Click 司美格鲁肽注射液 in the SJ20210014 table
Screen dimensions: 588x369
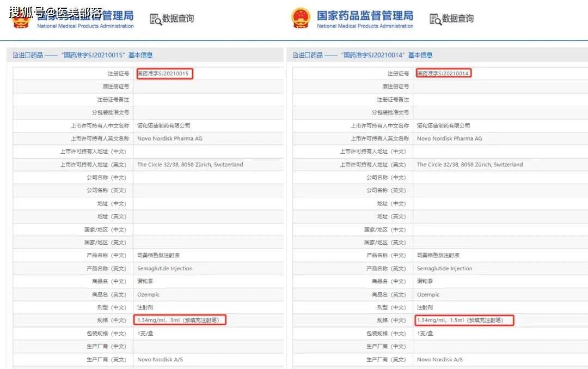pyautogui.click(x=438, y=255)
